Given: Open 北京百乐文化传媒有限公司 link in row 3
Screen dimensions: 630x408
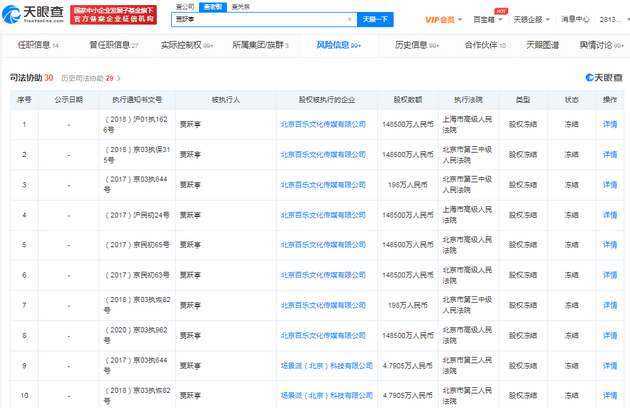Looking at the screenshot, I should tap(323, 185).
